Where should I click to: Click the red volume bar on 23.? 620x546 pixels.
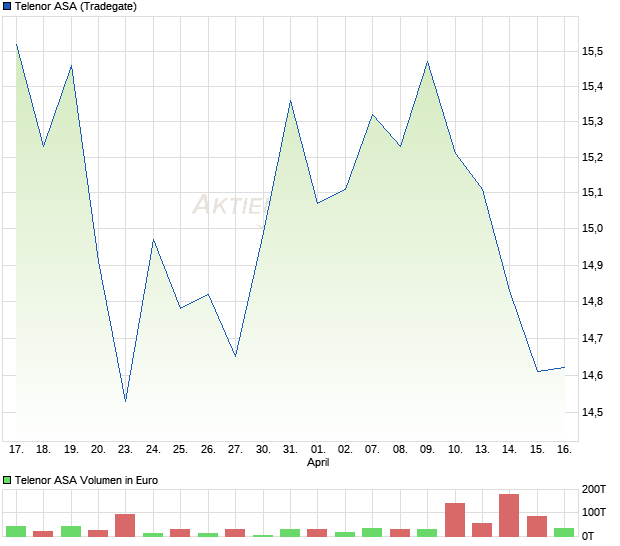point(125,525)
